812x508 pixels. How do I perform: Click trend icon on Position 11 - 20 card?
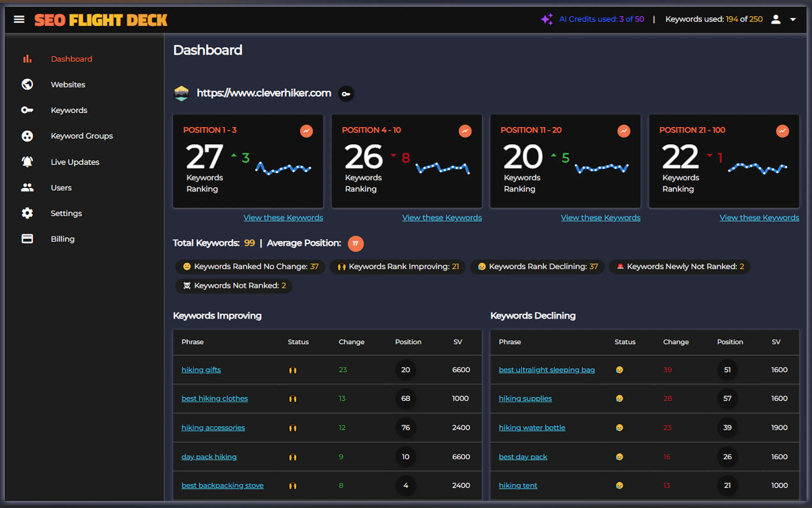coord(624,131)
